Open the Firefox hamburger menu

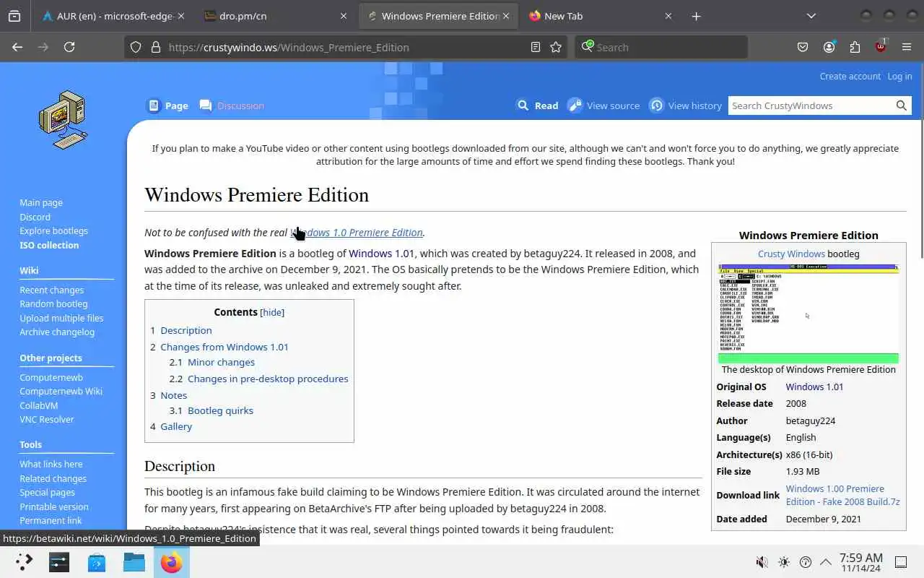click(x=907, y=47)
